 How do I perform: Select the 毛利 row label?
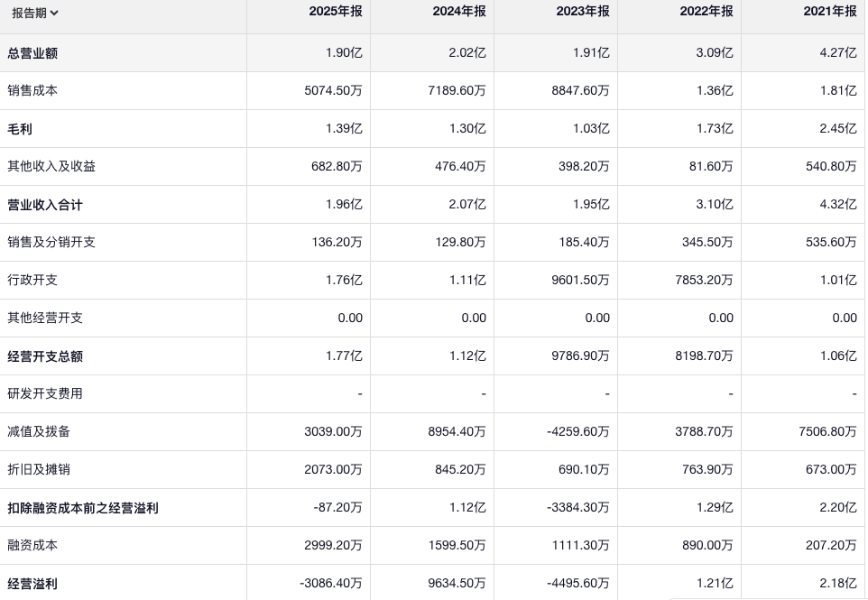(20, 129)
